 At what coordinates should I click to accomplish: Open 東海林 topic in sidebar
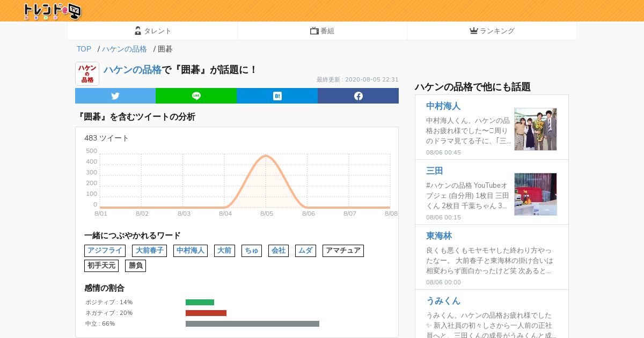[x=439, y=236]
